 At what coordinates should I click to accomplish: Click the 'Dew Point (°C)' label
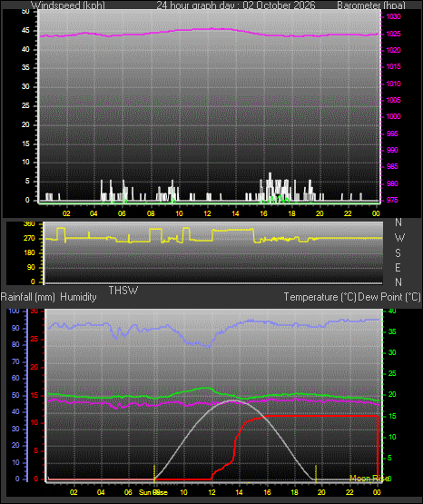point(389,297)
